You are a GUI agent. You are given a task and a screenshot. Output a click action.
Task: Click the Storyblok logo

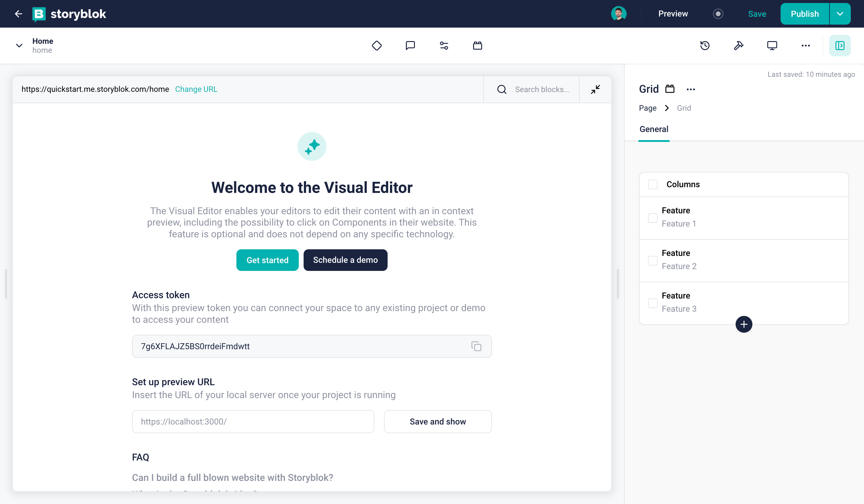[69, 14]
